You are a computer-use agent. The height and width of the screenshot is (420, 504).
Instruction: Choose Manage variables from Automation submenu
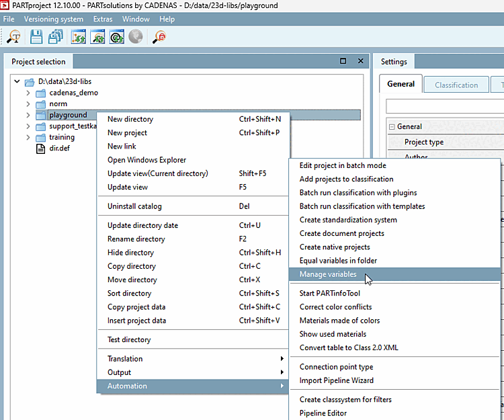click(328, 274)
